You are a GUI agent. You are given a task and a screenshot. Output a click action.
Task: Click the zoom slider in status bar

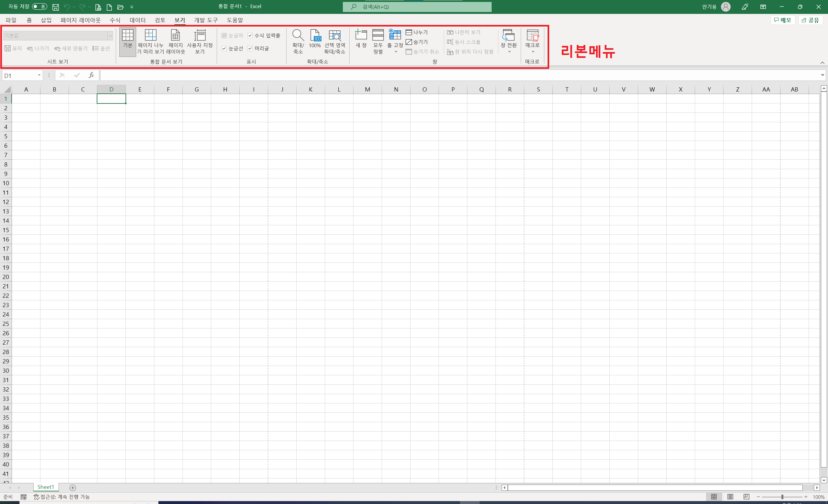point(782,497)
